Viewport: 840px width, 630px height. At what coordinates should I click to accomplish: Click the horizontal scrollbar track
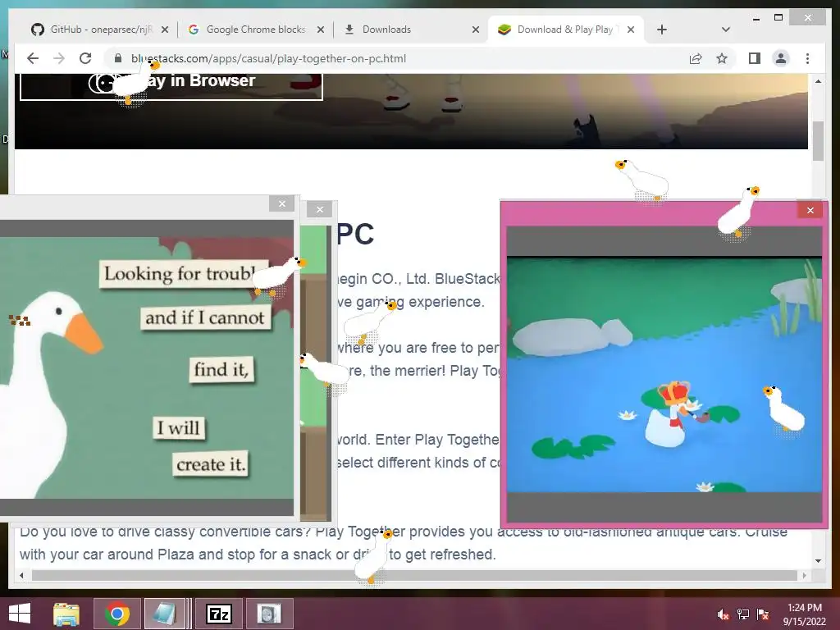point(413,575)
